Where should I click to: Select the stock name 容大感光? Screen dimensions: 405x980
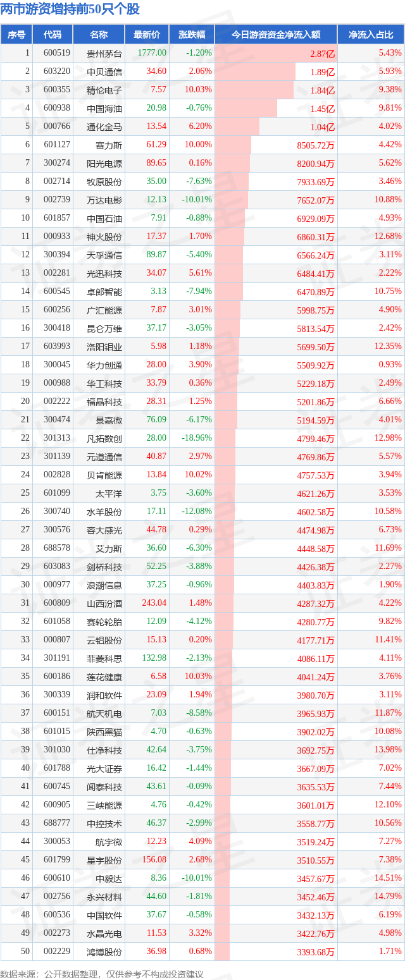click(x=105, y=530)
